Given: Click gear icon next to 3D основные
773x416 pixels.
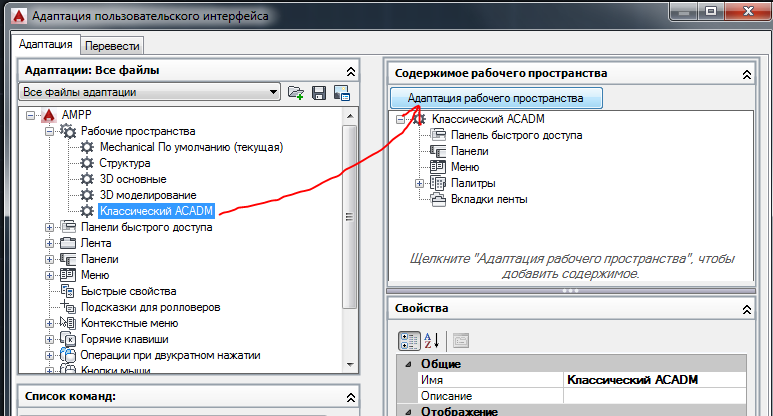Looking at the screenshot, I should 87,179.
